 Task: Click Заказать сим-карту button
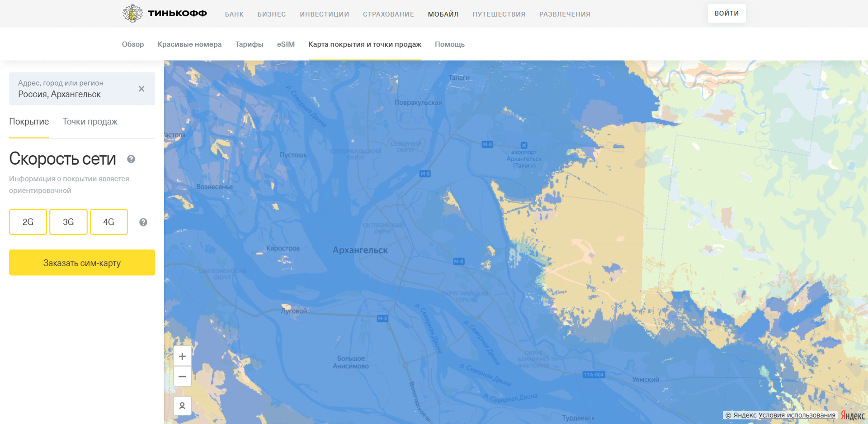[82, 262]
